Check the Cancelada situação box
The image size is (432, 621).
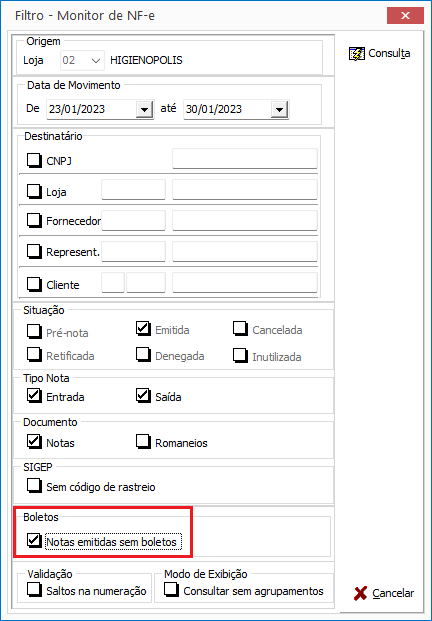point(240,329)
